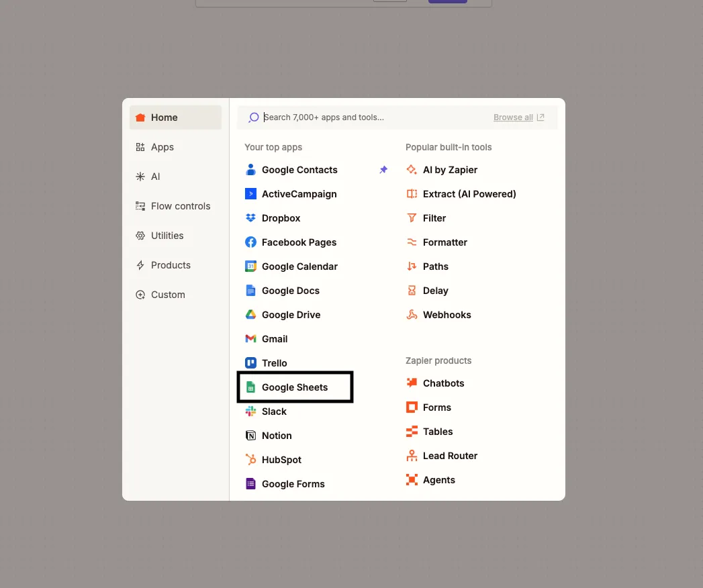The width and height of the screenshot is (703, 588).
Task: Click the Google Contacts app icon
Action: [x=250, y=170]
